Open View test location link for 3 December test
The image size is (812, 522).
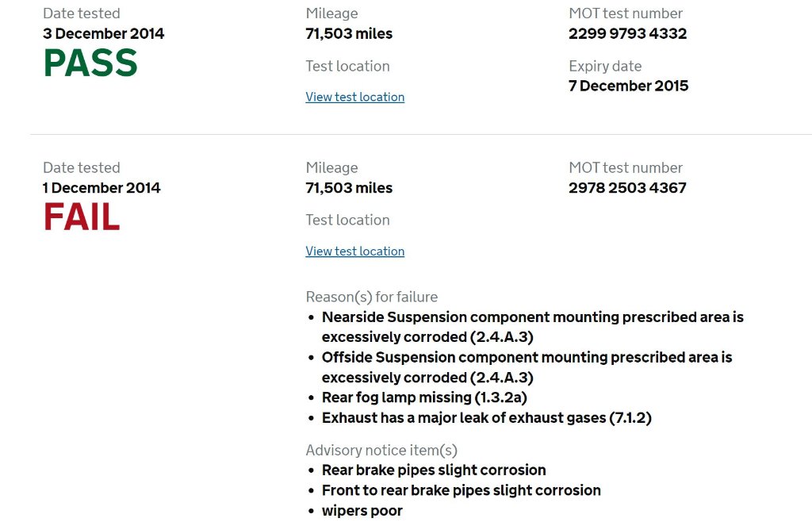tap(354, 97)
